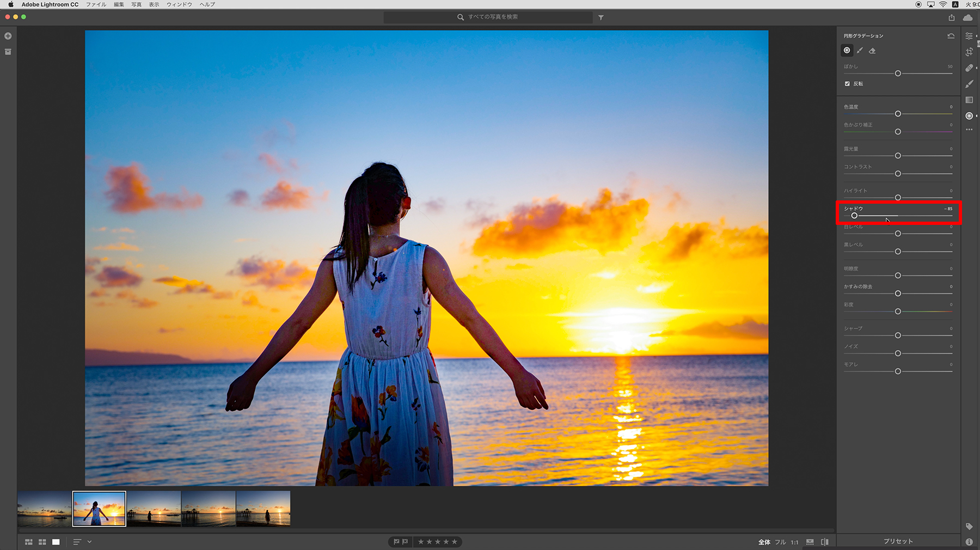The height and width of the screenshot is (550, 980).
Task: Select the Healing brush bandage tool
Action: click(x=969, y=68)
